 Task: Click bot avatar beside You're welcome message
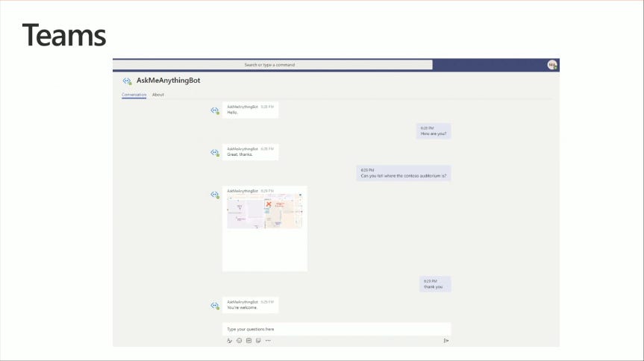click(215, 306)
